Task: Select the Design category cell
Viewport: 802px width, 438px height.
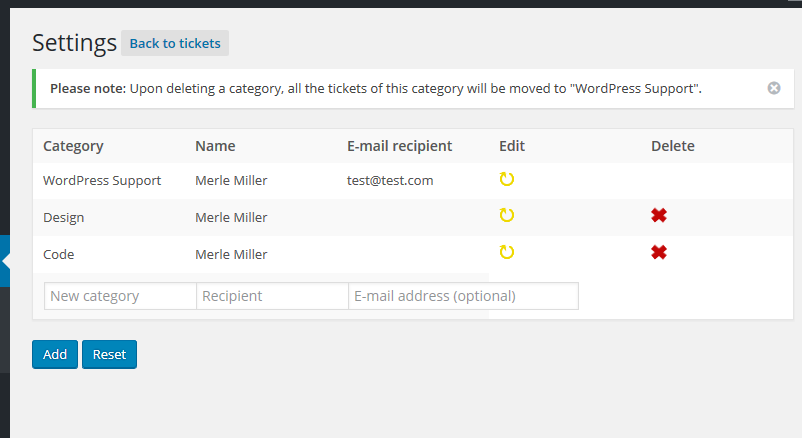Action: point(63,217)
